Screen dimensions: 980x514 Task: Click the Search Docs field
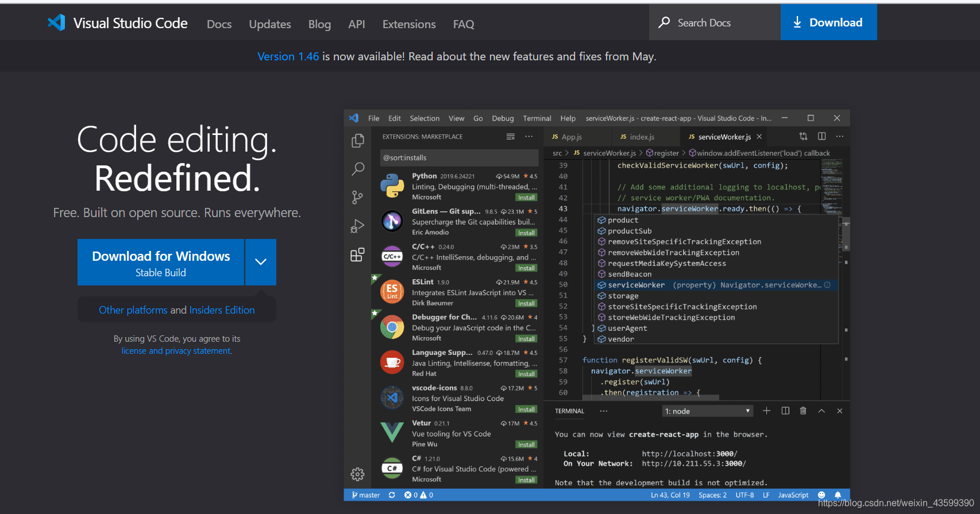715,22
